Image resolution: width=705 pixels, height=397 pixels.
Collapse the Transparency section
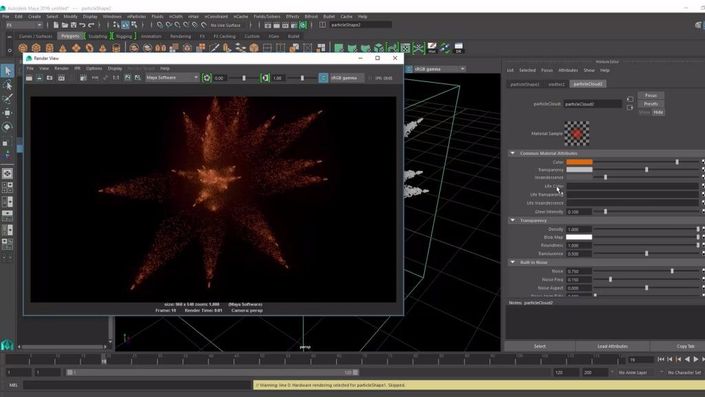pyautogui.click(x=512, y=220)
